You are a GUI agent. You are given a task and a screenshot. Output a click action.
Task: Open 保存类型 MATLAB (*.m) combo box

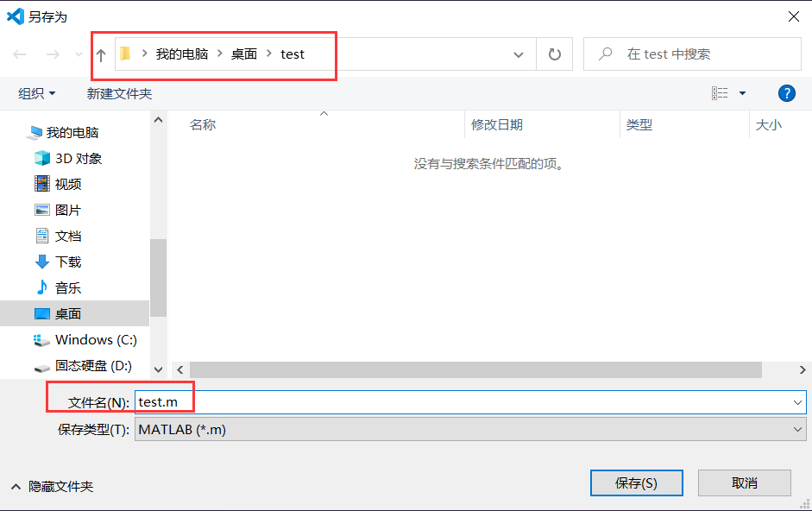coord(470,430)
